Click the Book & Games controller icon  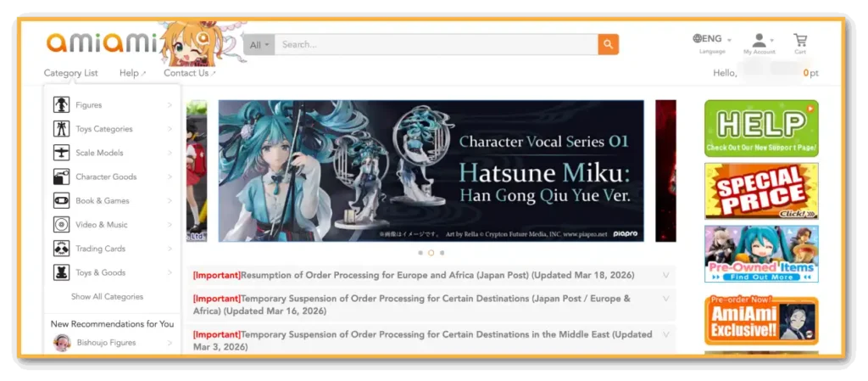[x=61, y=201]
